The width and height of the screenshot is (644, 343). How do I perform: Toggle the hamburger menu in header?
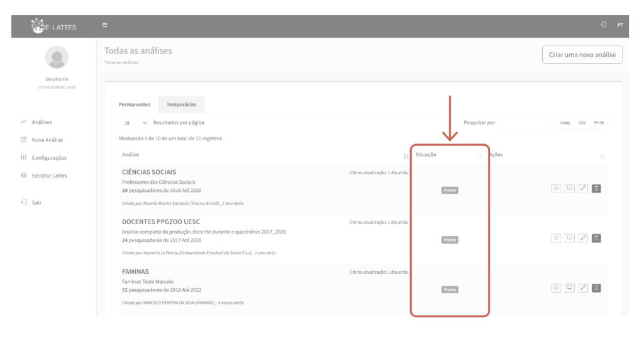click(105, 25)
